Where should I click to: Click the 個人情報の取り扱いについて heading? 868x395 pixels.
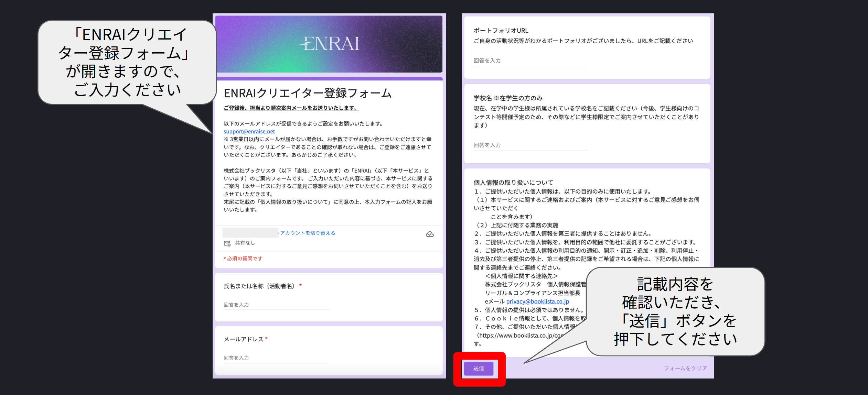[513, 183]
